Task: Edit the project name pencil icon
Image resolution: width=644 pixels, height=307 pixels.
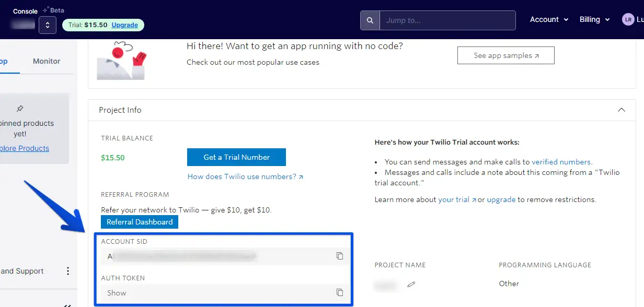Action: [x=411, y=285]
